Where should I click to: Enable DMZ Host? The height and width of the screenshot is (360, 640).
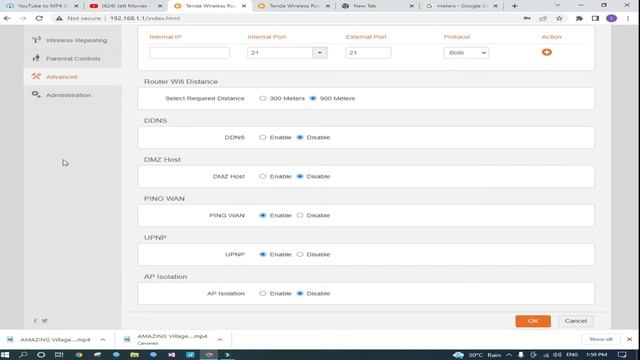pyautogui.click(x=262, y=176)
